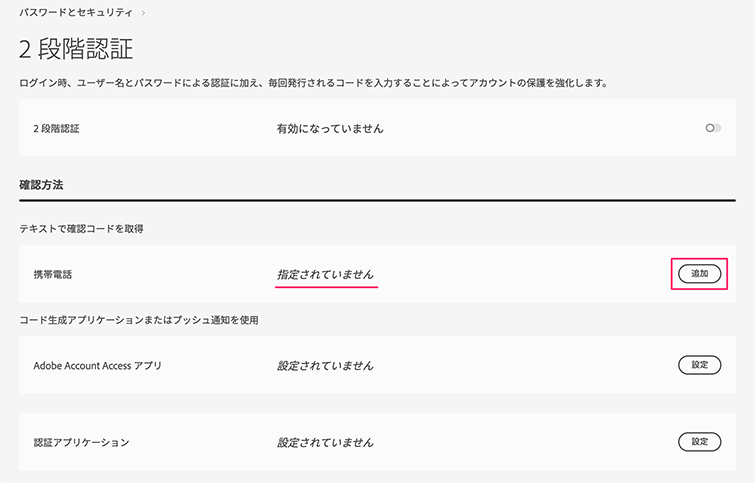Click the 追加 button for 携帯電話
The image size is (755, 483).
click(x=699, y=273)
